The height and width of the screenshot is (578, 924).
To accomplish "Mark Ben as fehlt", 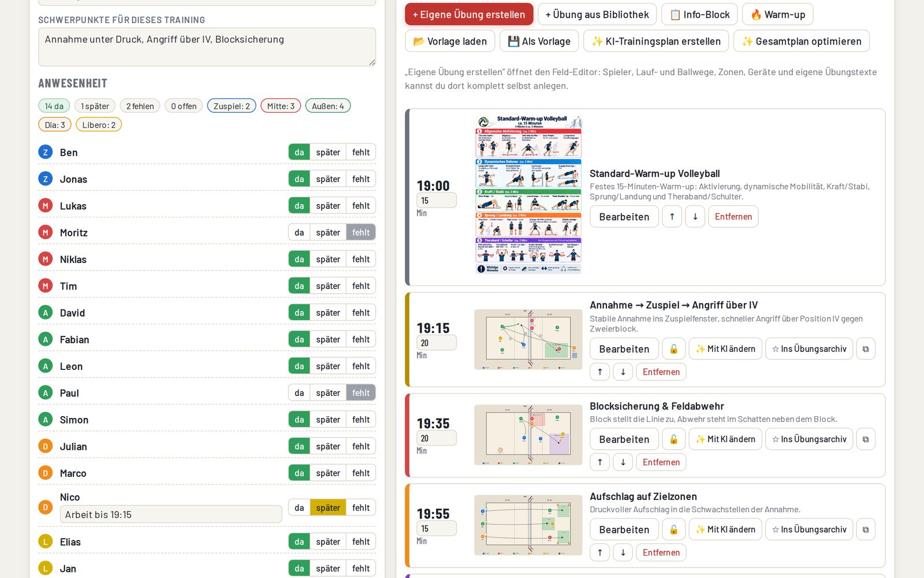I will (361, 152).
